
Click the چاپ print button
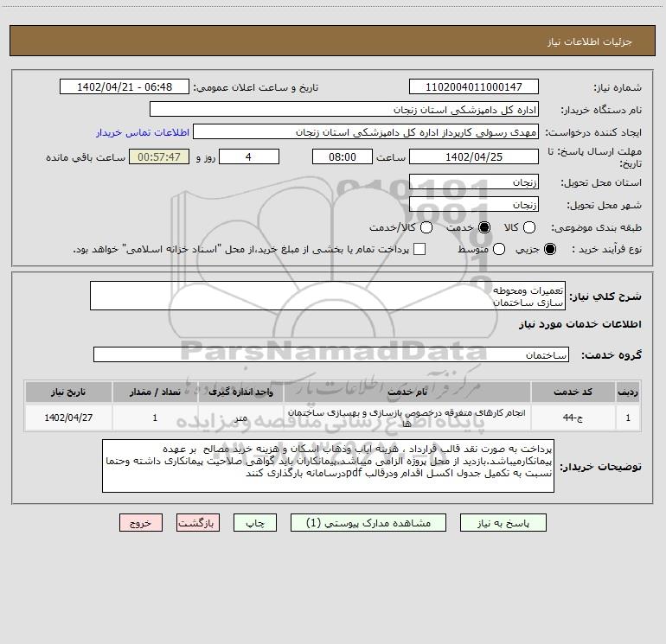pyautogui.click(x=255, y=523)
